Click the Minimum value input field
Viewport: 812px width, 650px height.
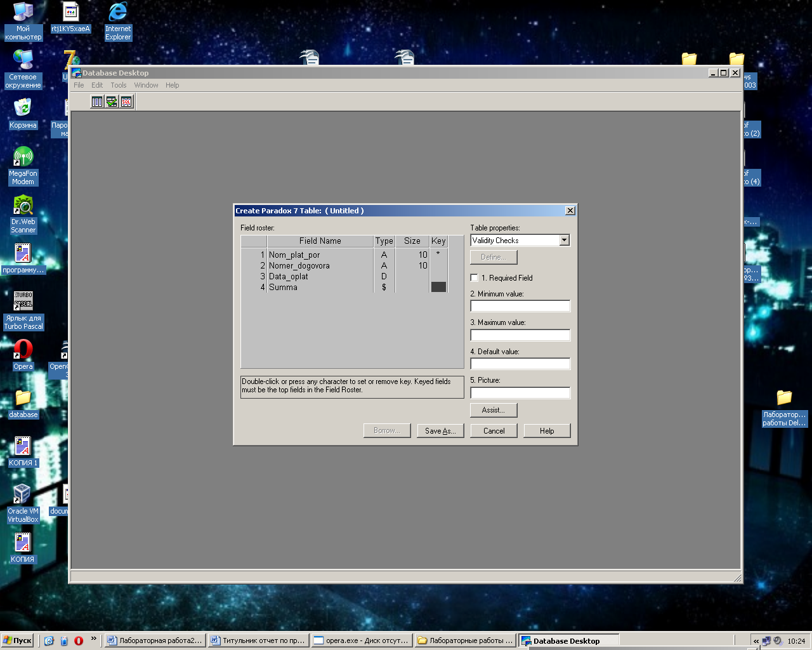[x=520, y=306]
